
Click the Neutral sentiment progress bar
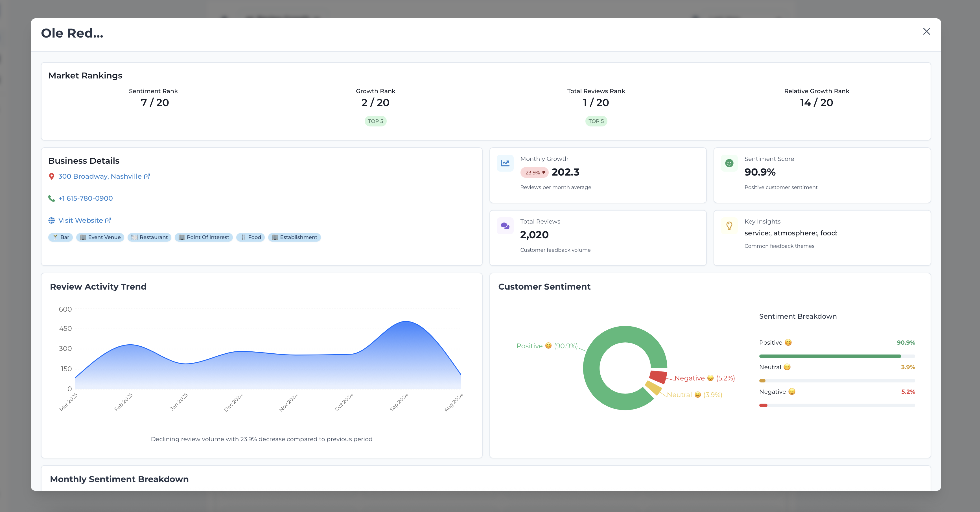[837, 381]
